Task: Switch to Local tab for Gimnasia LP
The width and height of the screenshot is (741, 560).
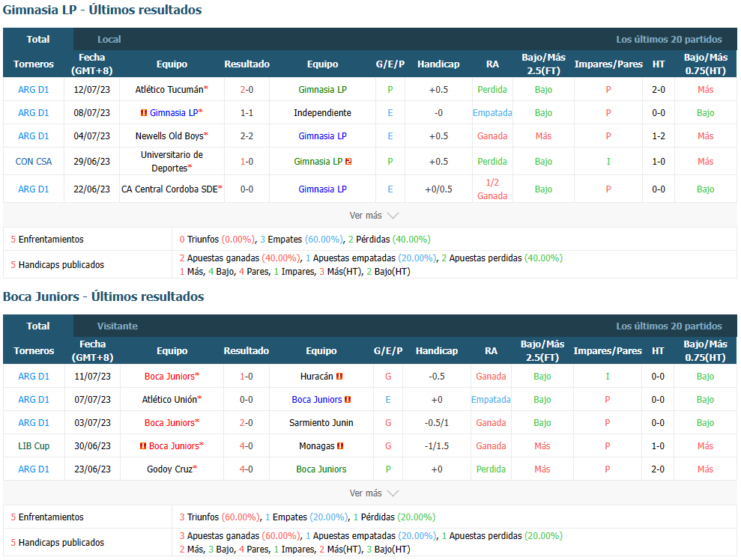Action: (109, 39)
